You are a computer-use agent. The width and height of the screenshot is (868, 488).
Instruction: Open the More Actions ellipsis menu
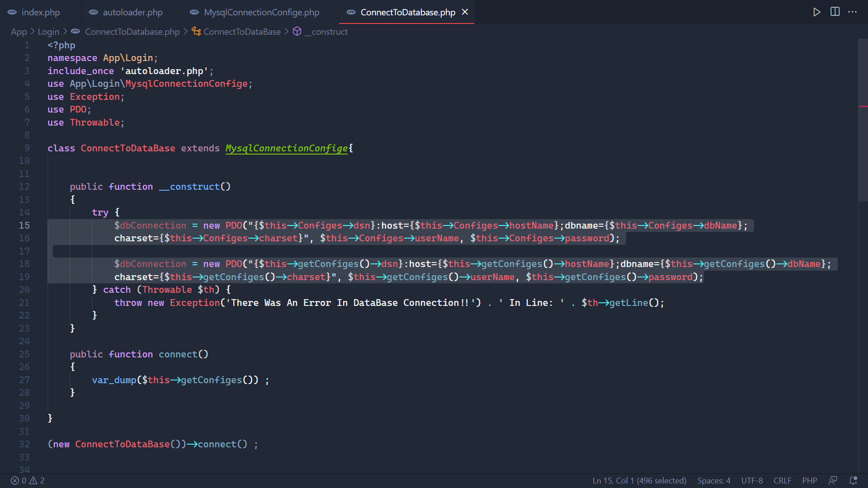(853, 12)
